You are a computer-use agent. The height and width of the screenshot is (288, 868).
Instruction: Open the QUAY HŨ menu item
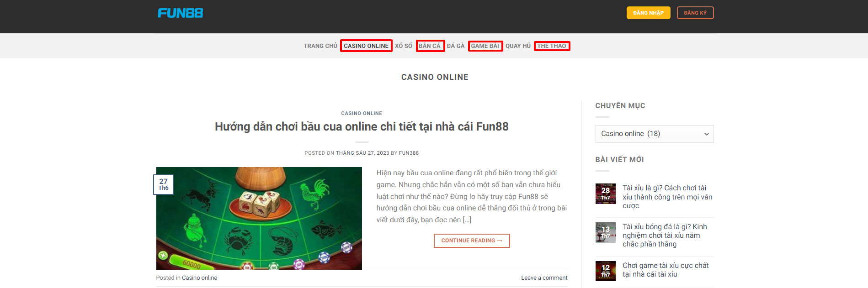coord(518,46)
